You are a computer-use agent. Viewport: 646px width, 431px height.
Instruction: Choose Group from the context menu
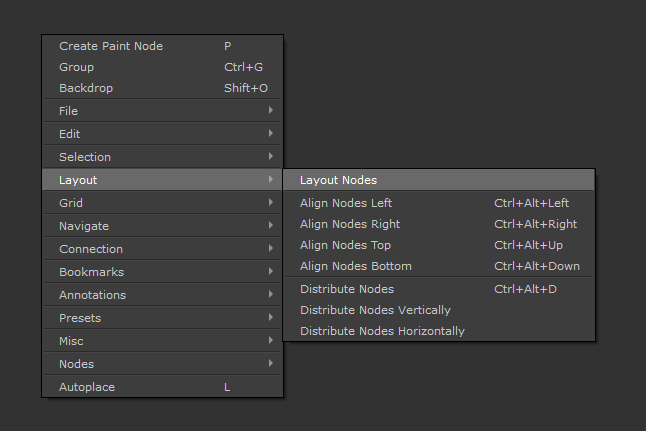77,67
